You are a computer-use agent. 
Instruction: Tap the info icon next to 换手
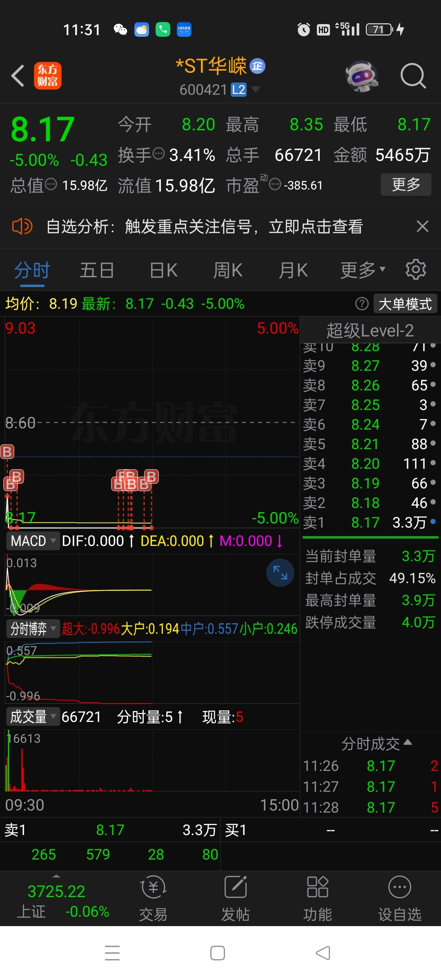(x=158, y=154)
